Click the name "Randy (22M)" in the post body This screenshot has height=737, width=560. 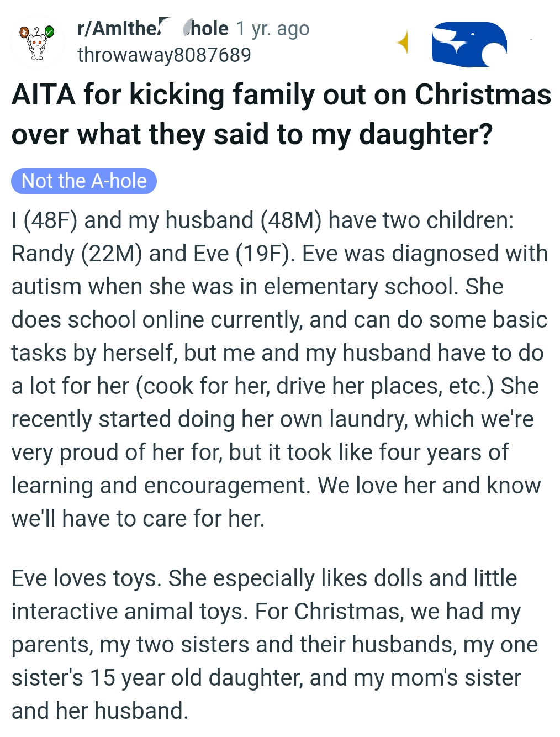(x=77, y=254)
